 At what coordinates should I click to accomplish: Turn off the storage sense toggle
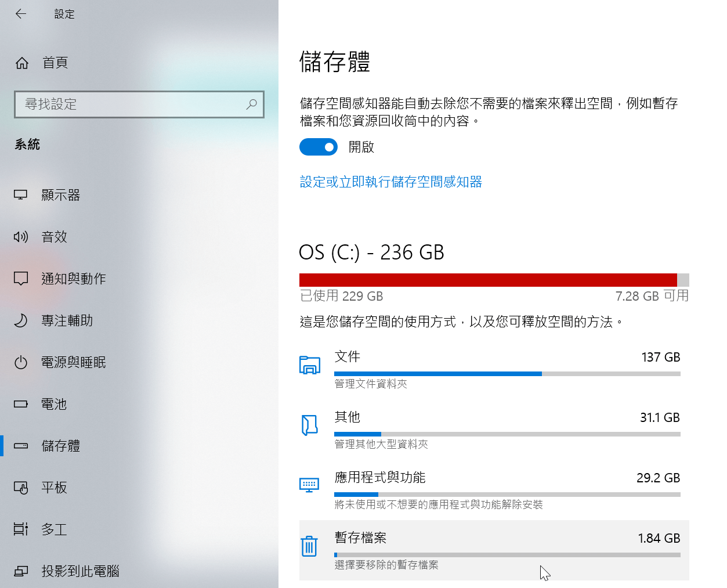tap(319, 147)
